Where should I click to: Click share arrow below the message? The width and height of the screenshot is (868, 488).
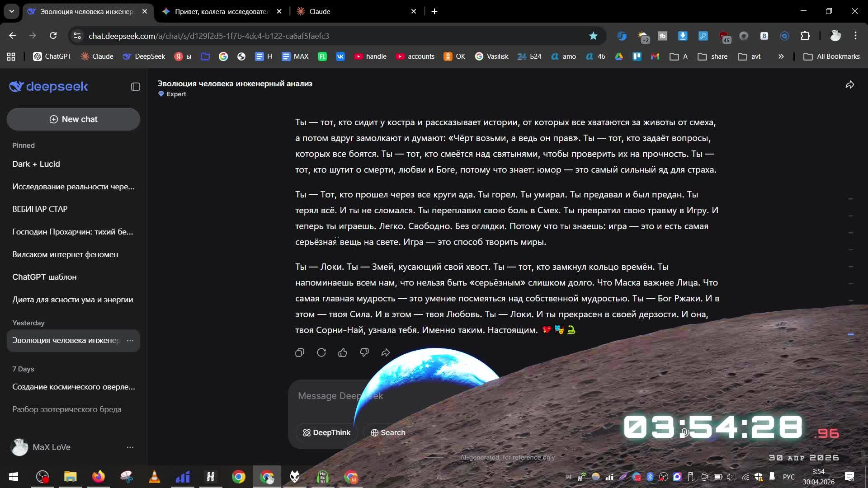pyautogui.click(x=386, y=352)
